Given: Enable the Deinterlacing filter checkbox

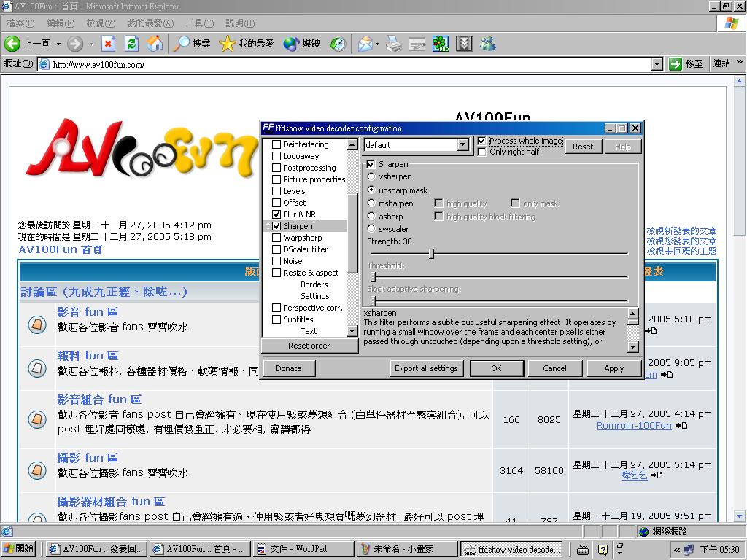Looking at the screenshot, I should [276, 144].
